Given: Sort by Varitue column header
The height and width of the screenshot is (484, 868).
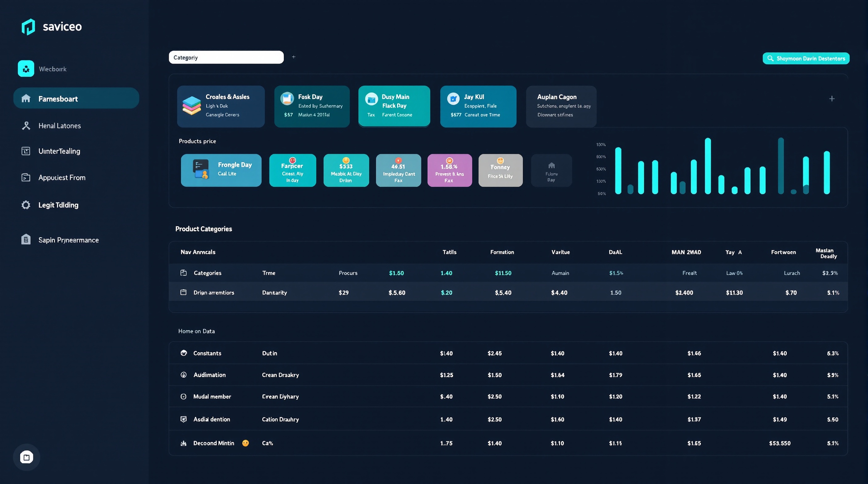Looking at the screenshot, I should 560,252.
